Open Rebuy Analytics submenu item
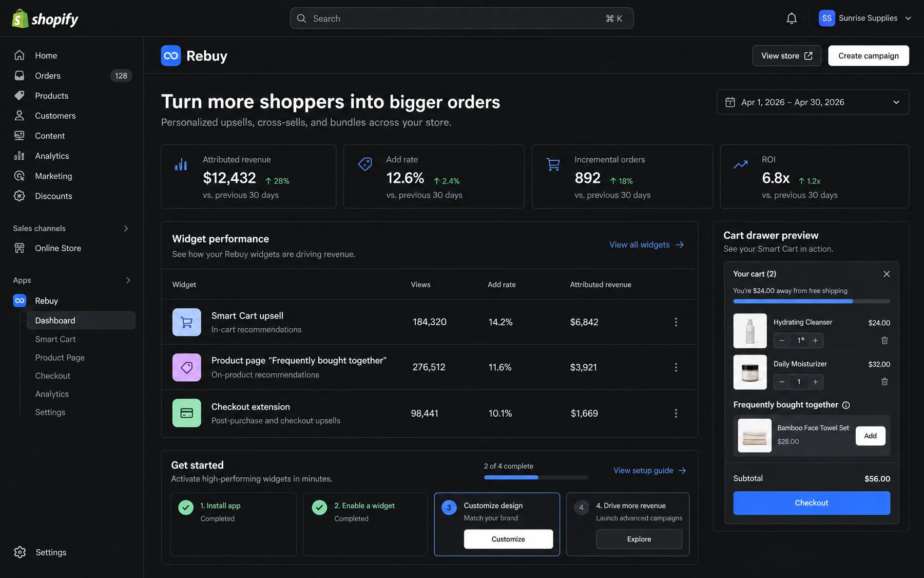Screen dimensions: 924x578 tap(52, 394)
